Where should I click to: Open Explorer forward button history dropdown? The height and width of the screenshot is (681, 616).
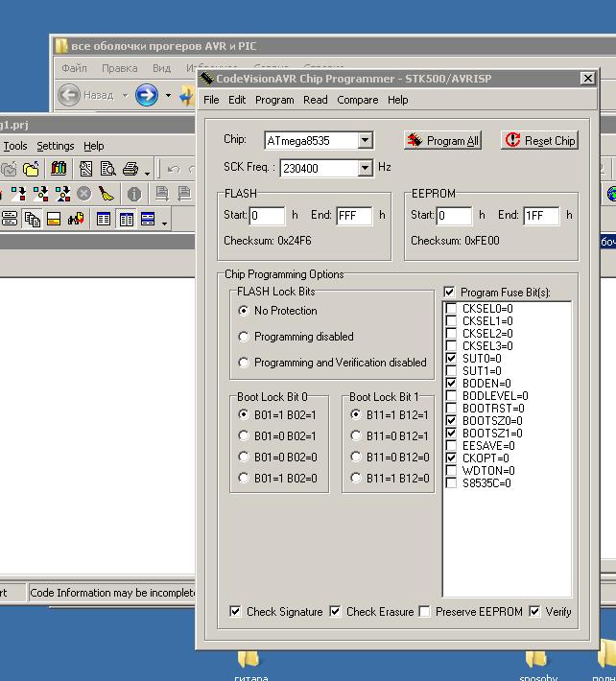(x=168, y=95)
